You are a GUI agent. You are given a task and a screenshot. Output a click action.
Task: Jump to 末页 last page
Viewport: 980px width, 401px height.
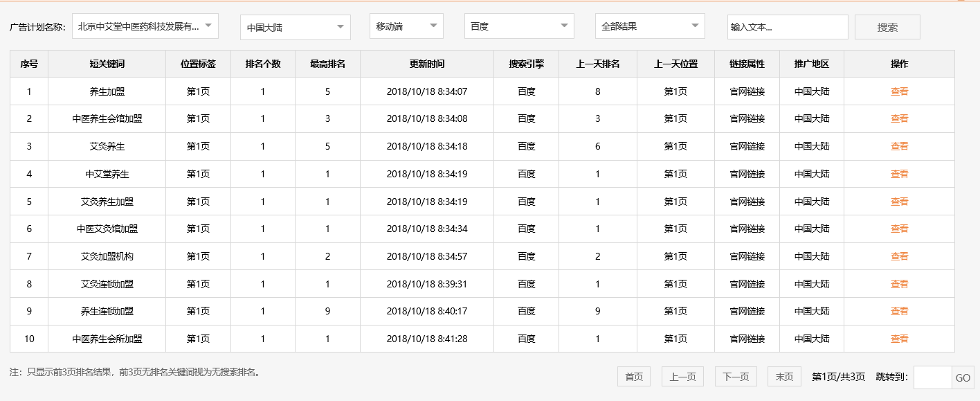click(784, 376)
